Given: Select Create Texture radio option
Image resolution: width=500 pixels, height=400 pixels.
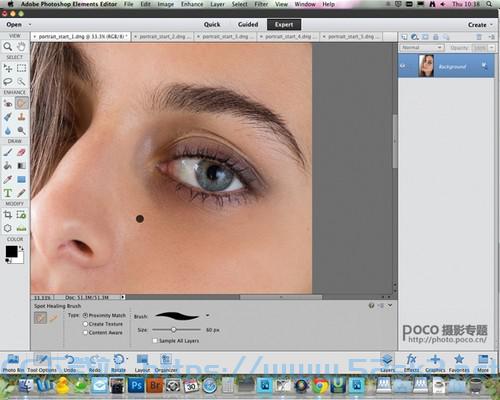Looking at the screenshot, I should pyautogui.click(x=85, y=324).
